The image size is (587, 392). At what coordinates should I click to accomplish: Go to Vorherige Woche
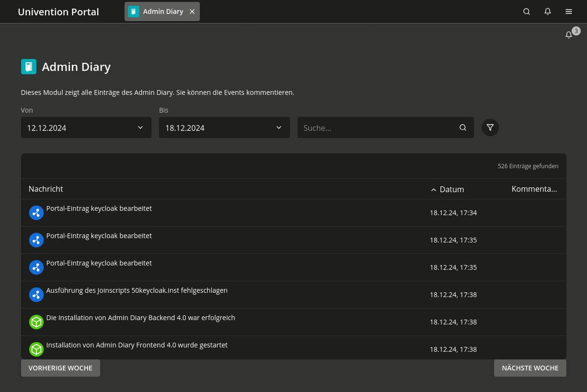pyautogui.click(x=60, y=368)
